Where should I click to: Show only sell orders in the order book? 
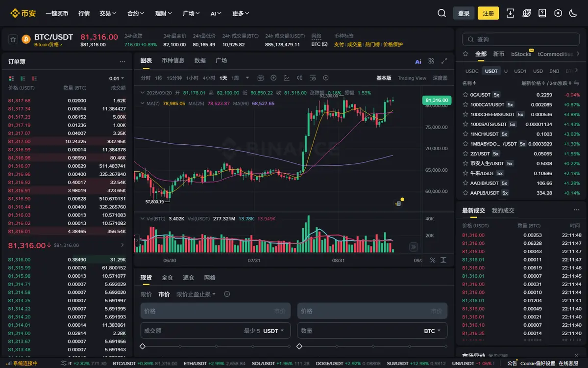pos(35,79)
